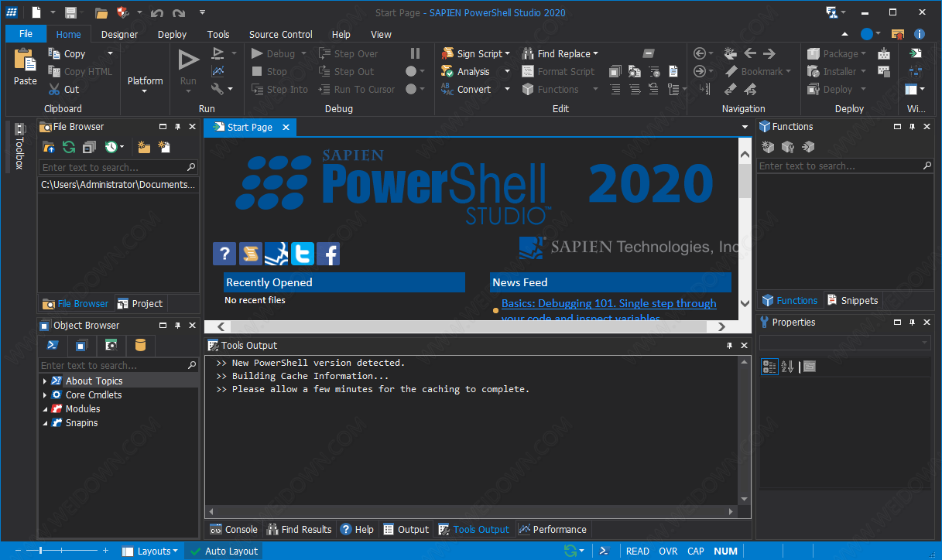Open the Layouts dropdown in status bar
The image size is (942, 560).
pos(150,551)
